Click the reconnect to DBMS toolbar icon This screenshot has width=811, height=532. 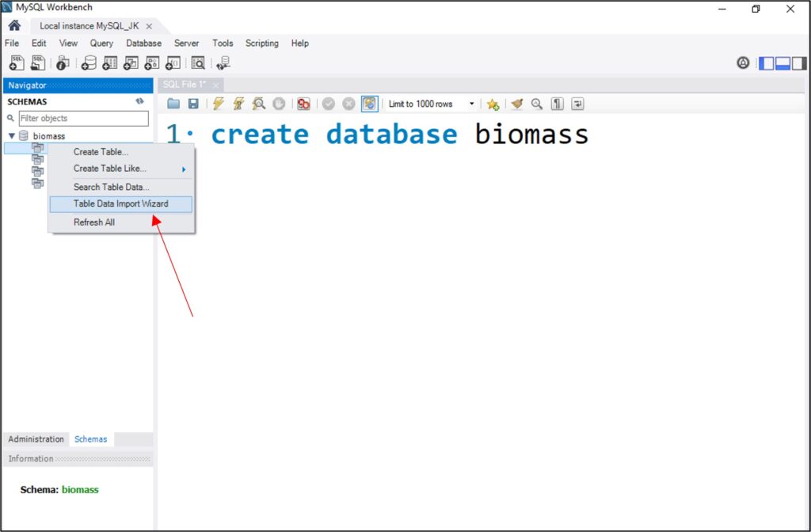pyautogui.click(x=223, y=63)
